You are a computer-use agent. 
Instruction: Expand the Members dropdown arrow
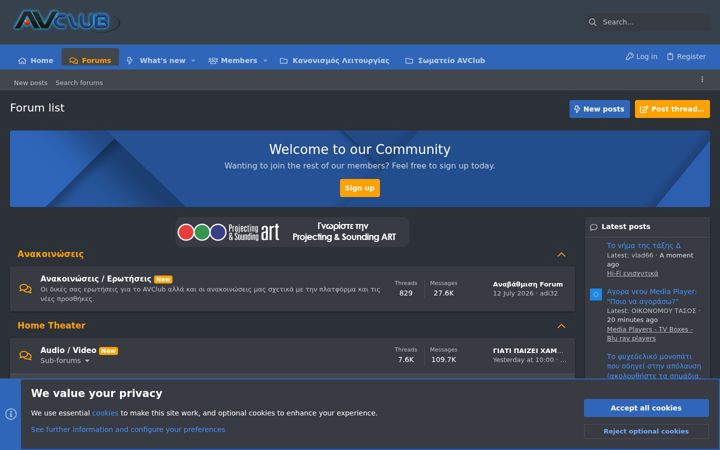click(265, 61)
